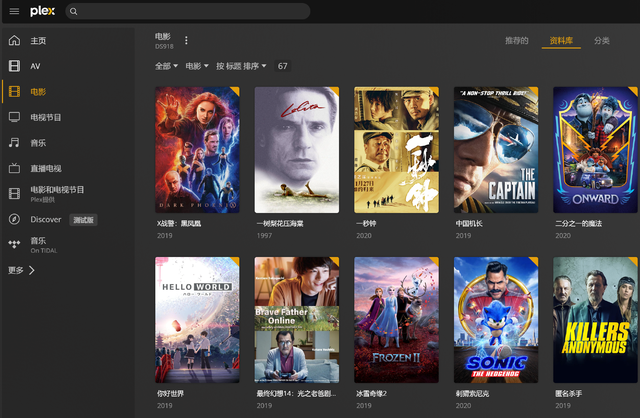Viewport: 640px width, 418px height.
Task: Open the 全部 filter dropdown
Action: [166, 66]
